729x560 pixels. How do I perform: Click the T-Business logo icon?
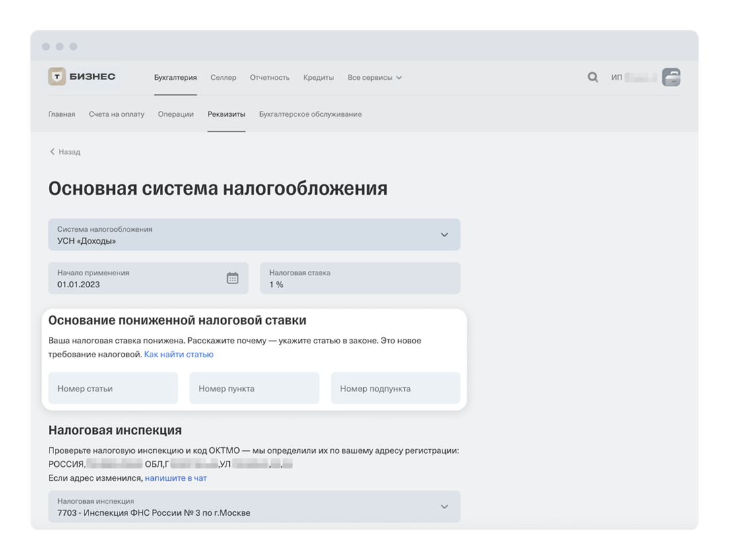57,77
